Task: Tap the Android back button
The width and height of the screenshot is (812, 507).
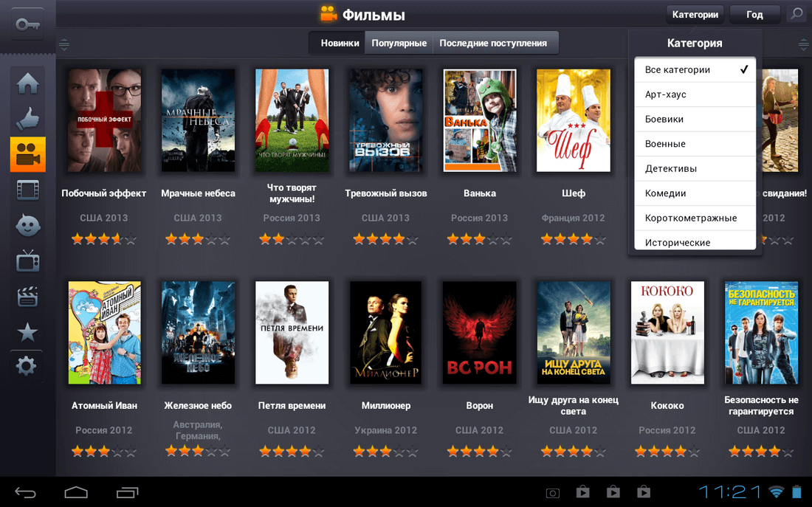Action: click(x=25, y=492)
